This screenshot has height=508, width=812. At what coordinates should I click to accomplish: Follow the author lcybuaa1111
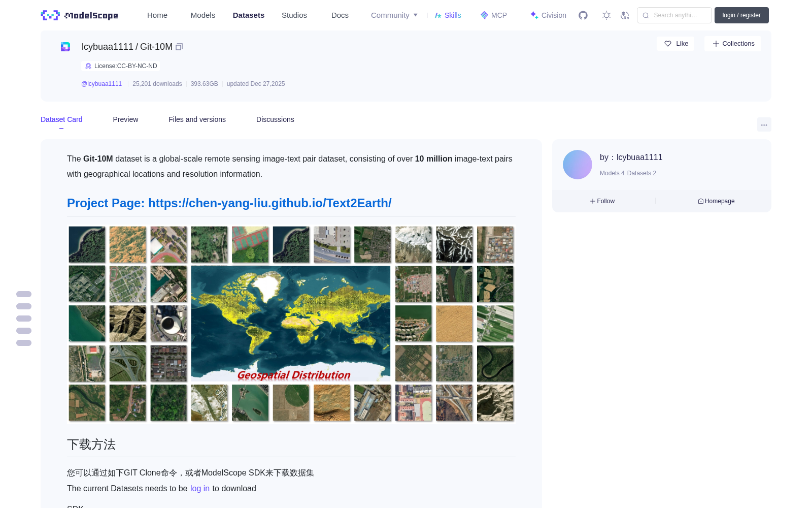(x=602, y=201)
